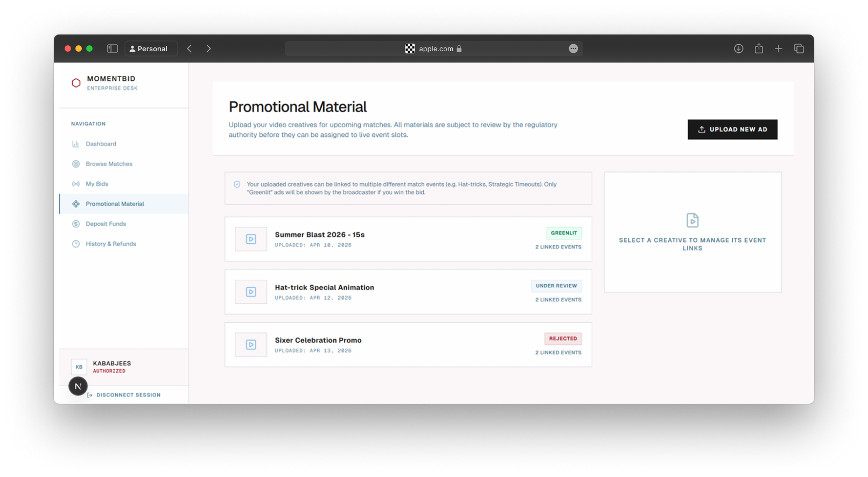868x477 pixels.
Task: Go back in browser history
Action: [190, 49]
